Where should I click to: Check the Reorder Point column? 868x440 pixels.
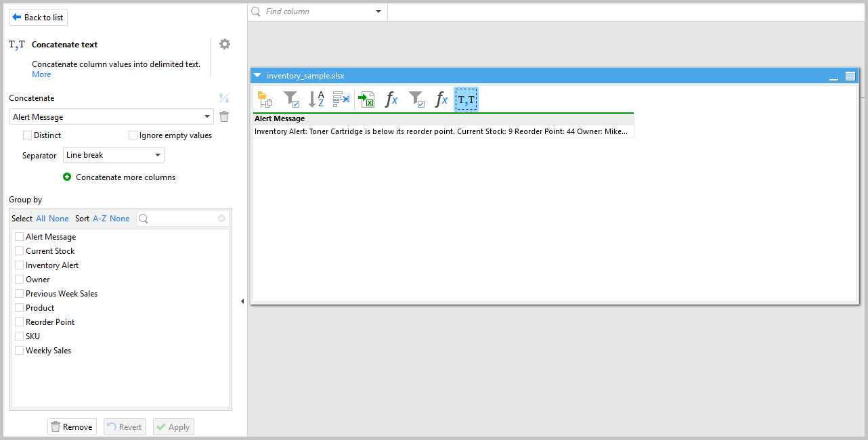pos(19,322)
